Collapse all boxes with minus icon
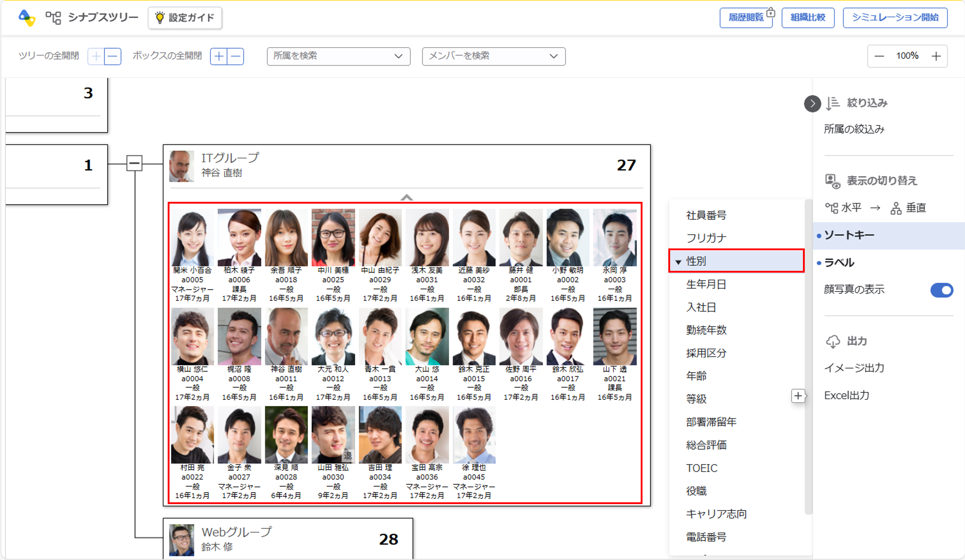 (236, 57)
